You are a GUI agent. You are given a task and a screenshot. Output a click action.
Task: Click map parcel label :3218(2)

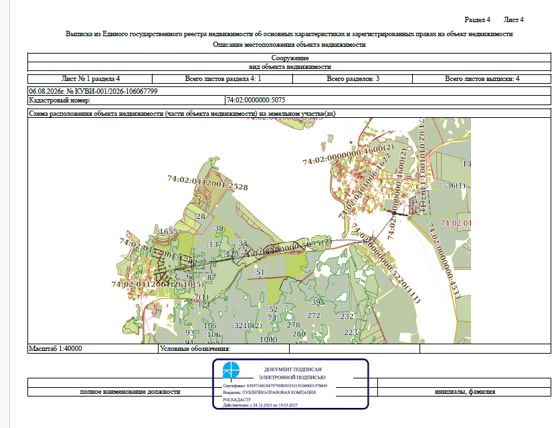tap(247, 326)
